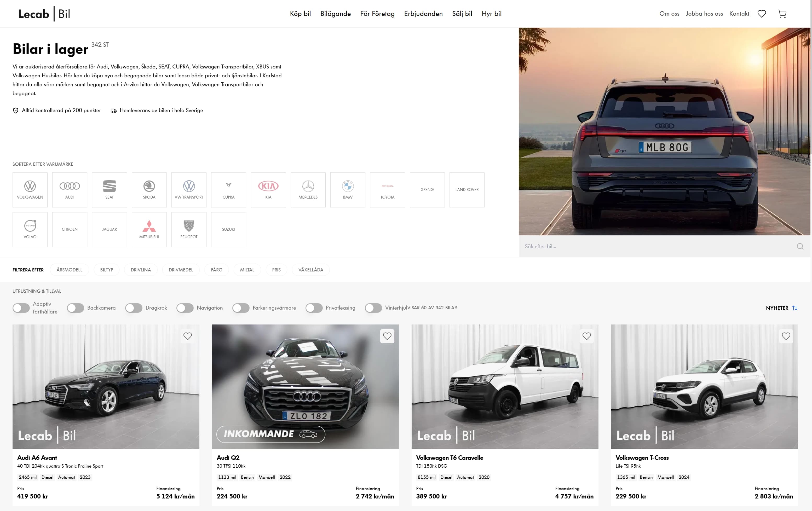Open the Audi A6 Avant title link

pyautogui.click(x=37, y=458)
